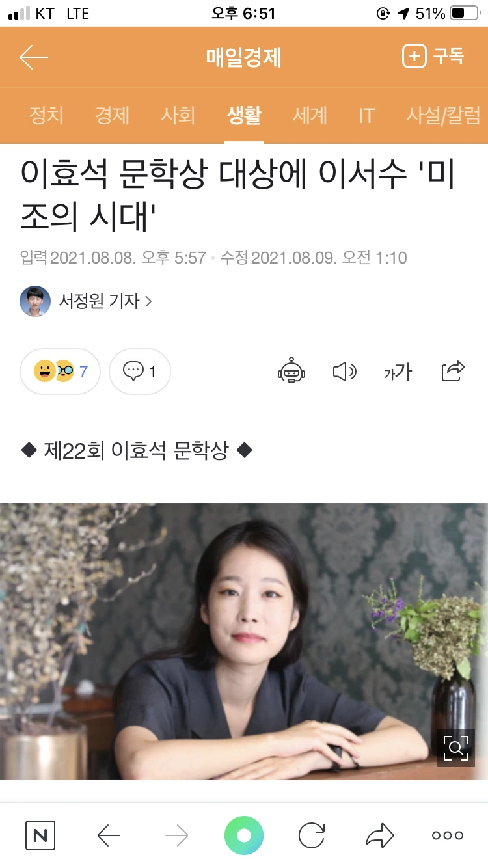488x868 pixels.
Task: Reload page with refresh icon
Action: [x=312, y=835]
